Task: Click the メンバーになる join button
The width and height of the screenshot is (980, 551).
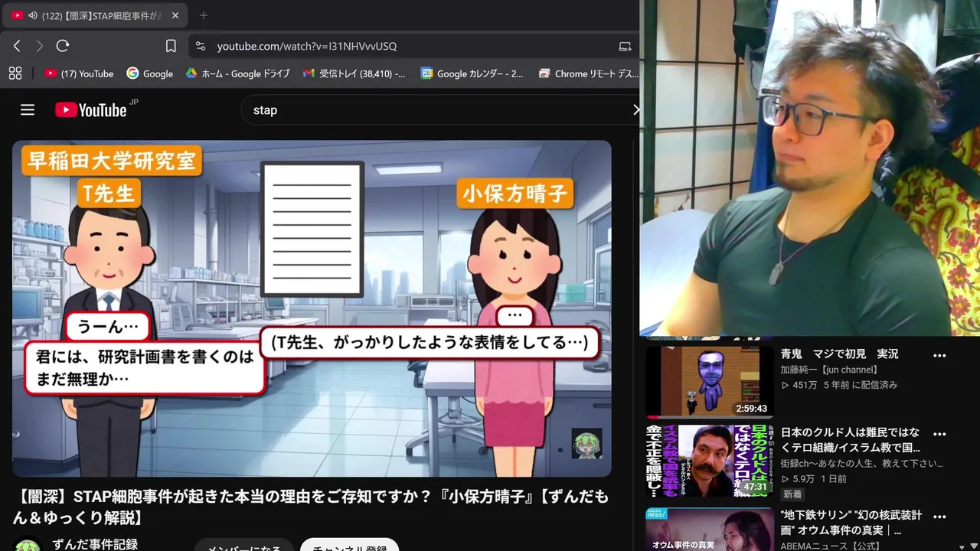Action: point(244,545)
